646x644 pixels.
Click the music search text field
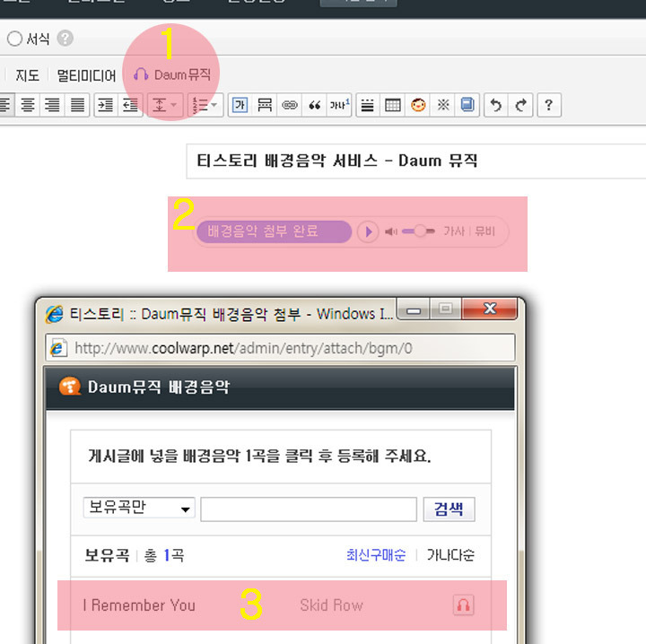pyautogui.click(x=309, y=509)
